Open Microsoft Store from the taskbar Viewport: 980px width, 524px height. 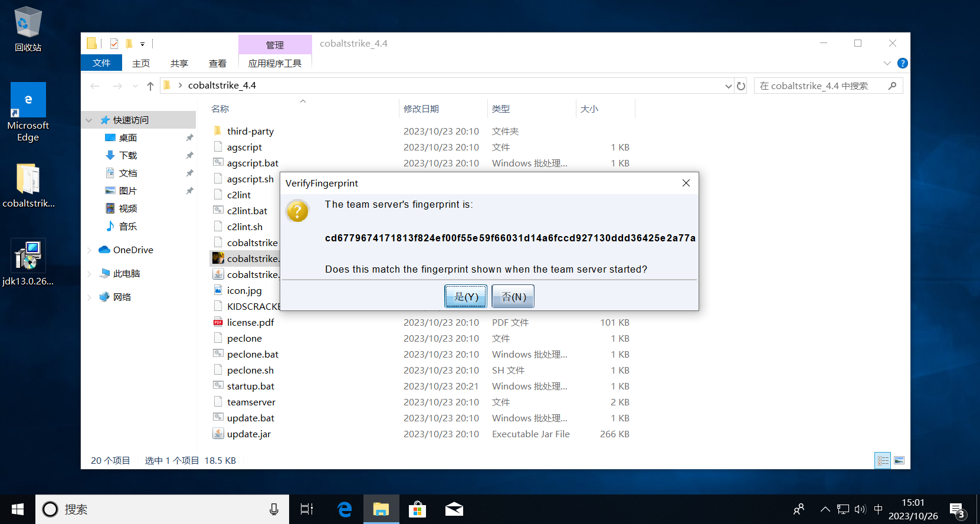click(x=417, y=509)
